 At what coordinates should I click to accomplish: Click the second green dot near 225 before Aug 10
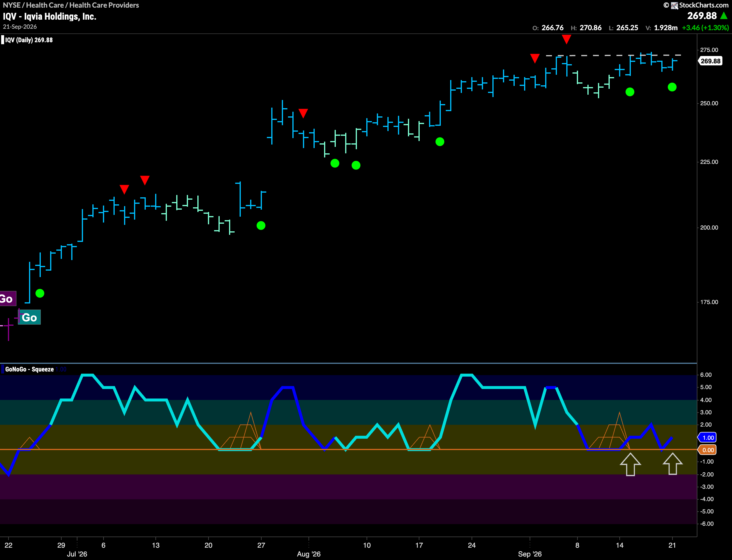[356, 165]
